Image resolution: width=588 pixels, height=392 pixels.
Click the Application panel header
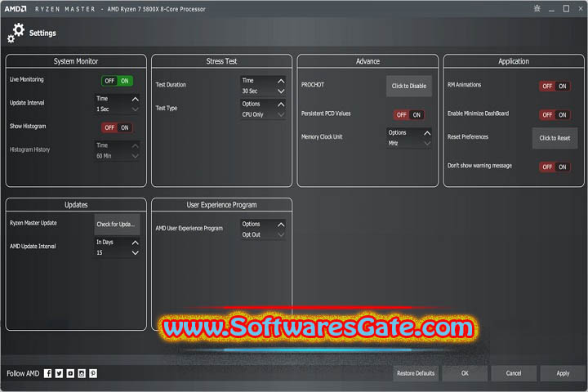tap(514, 61)
